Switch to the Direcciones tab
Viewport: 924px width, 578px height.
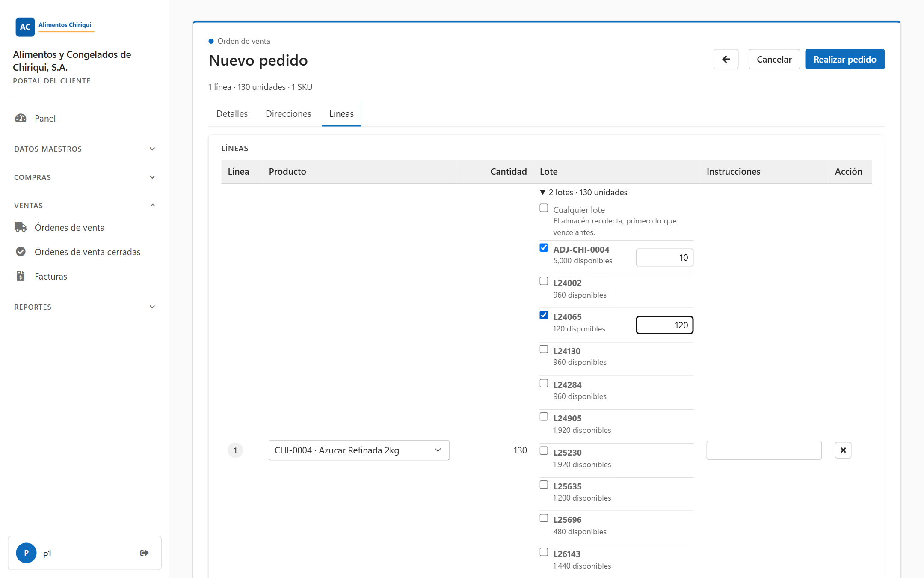coord(288,114)
